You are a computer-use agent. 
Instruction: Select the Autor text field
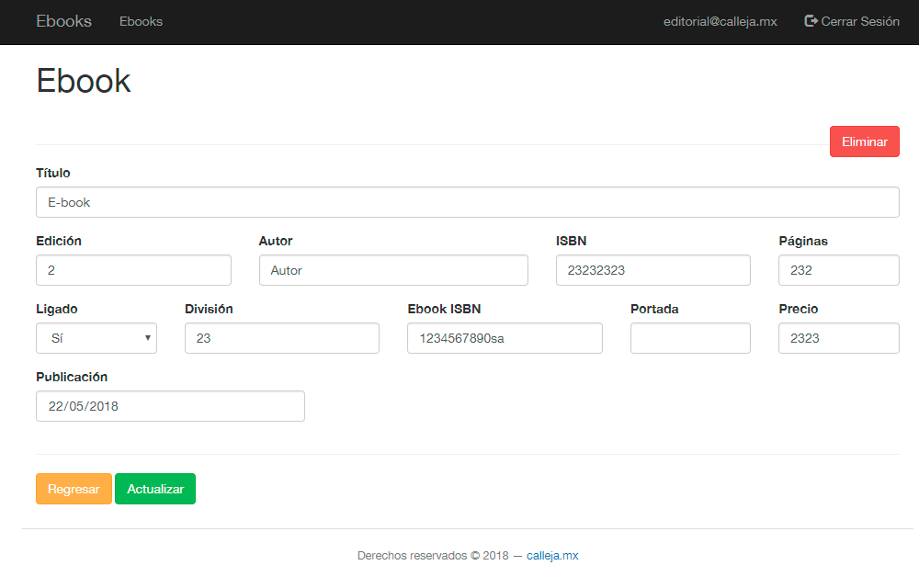(393, 270)
